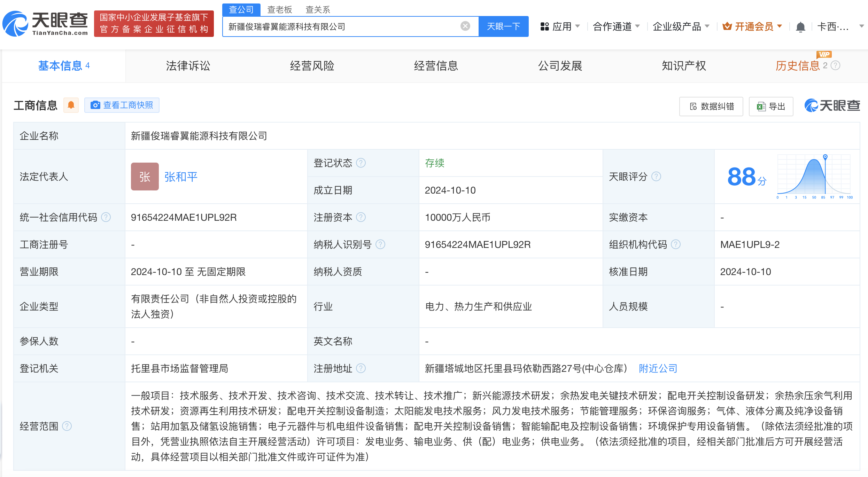
Task: Click the help icon beside 天眼评分
Action: (x=657, y=177)
